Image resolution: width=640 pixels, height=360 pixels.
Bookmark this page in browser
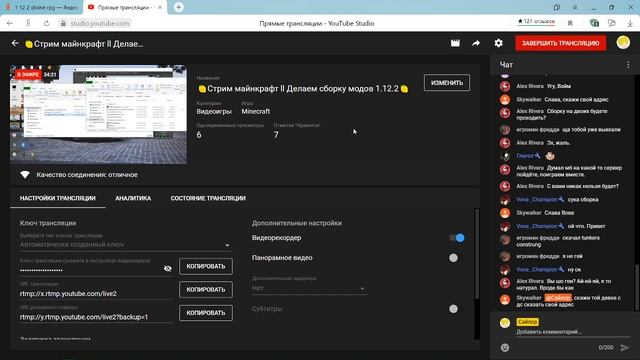point(570,23)
